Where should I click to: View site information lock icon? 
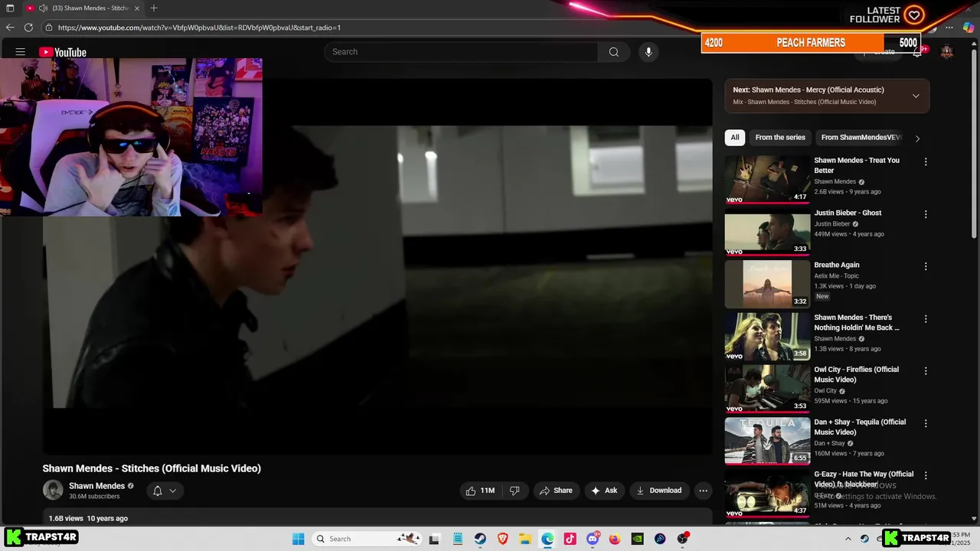click(49, 28)
